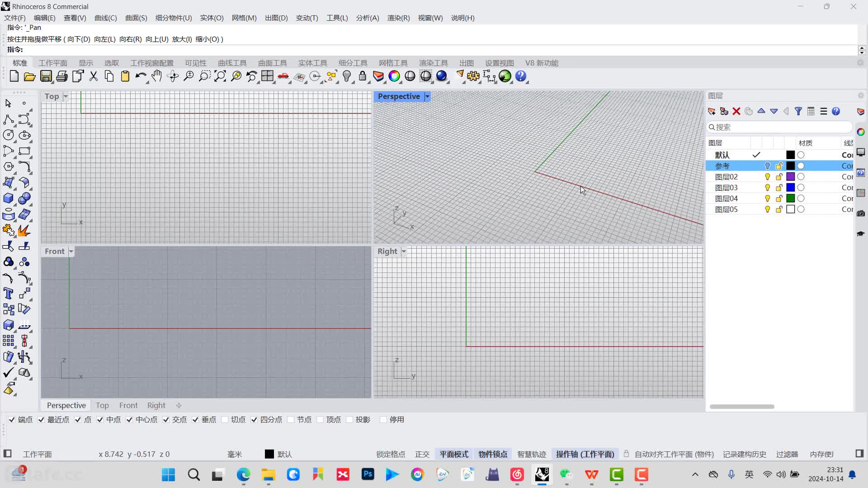Screen dimensions: 868x488
Task: Click 记录建构历史 in the status bar
Action: [745, 454]
